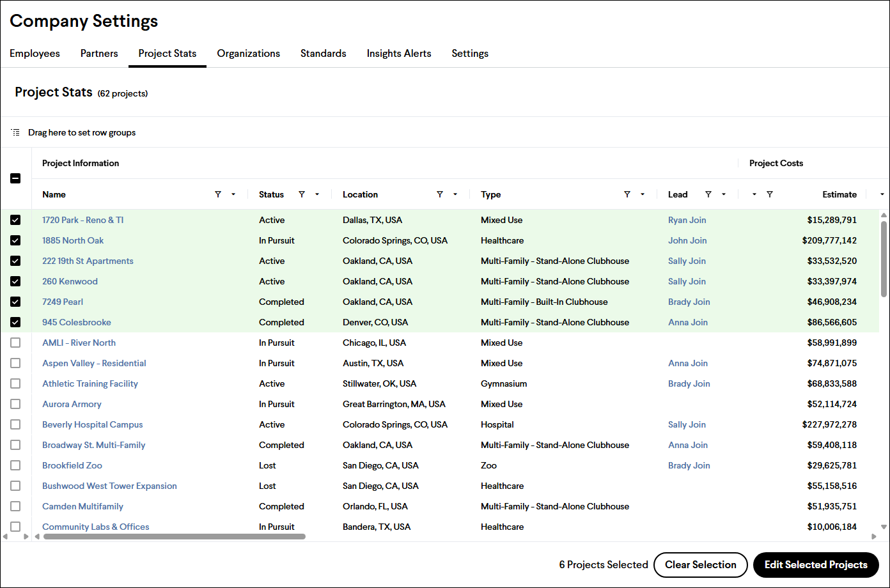Click John Join lead link
The height and width of the screenshot is (588, 890).
[x=687, y=240]
